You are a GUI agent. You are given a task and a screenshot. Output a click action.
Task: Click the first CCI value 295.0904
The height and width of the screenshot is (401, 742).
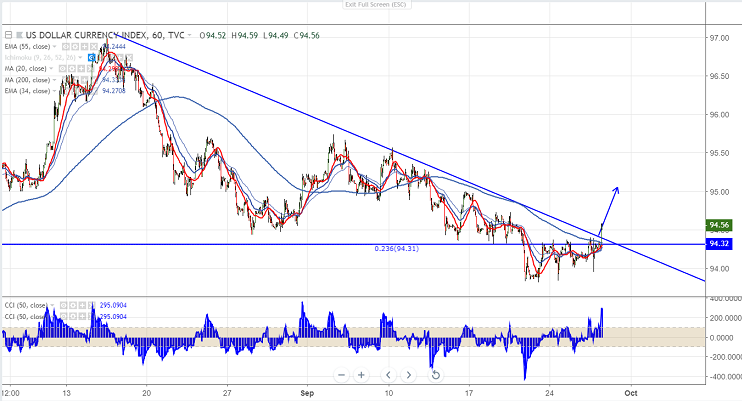113,305
